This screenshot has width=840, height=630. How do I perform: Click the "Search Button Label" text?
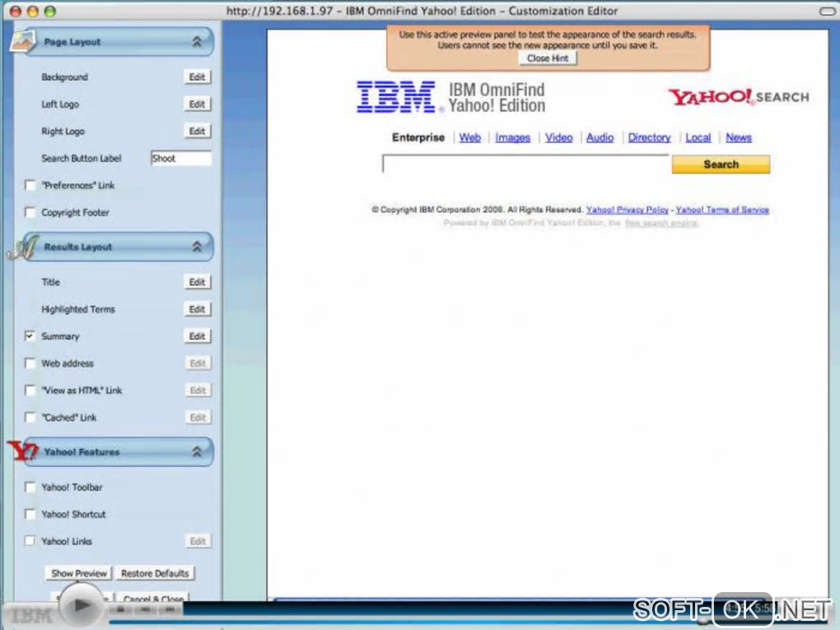[82, 159]
